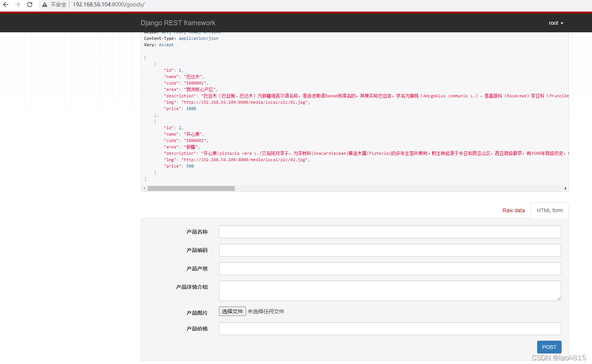Click the 未选择任何文件 file status text
592x364 pixels.
point(266,311)
